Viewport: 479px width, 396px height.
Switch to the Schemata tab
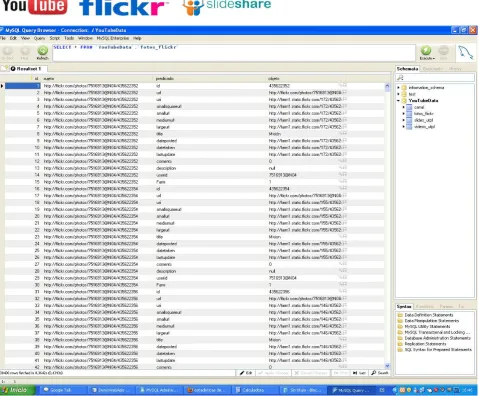pyautogui.click(x=407, y=69)
